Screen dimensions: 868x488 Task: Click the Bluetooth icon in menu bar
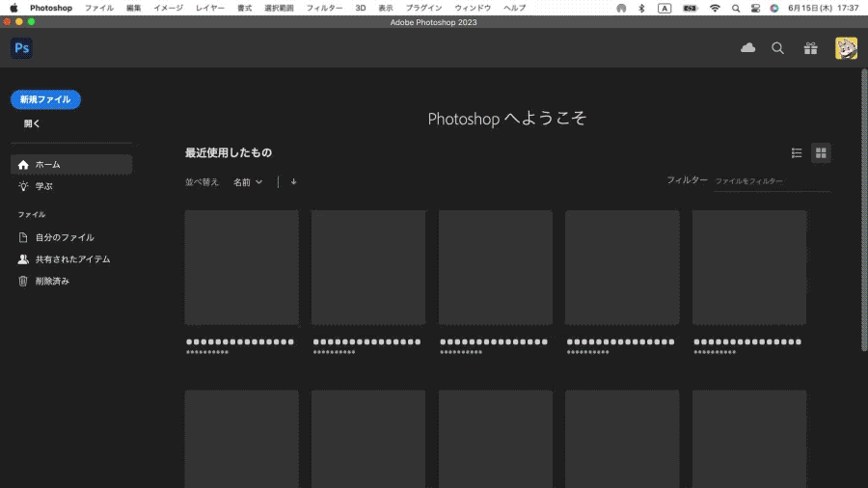pyautogui.click(x=641, y=8)
